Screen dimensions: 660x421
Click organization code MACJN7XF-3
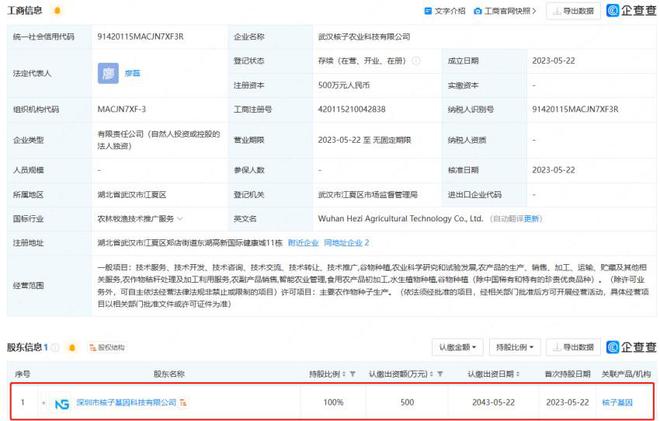(x=122, y=109)
